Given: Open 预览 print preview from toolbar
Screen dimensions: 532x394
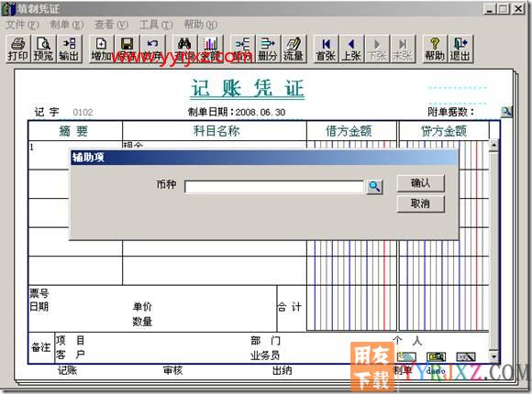Looking at the screenshot, I should [43, 49].
